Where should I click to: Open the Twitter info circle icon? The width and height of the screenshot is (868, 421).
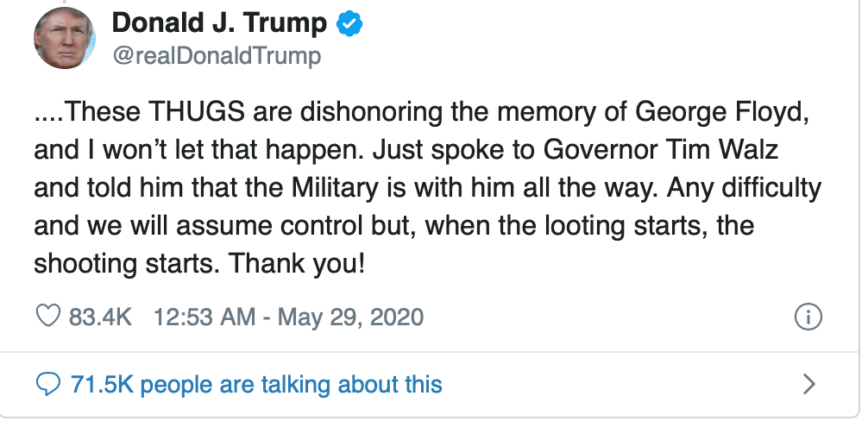tap(806, 317)
